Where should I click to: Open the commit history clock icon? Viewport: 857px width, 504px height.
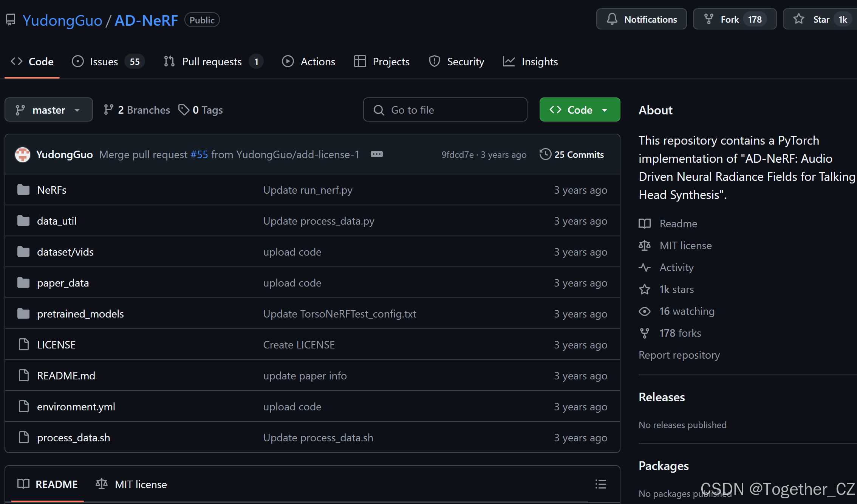tap(545, 154)
